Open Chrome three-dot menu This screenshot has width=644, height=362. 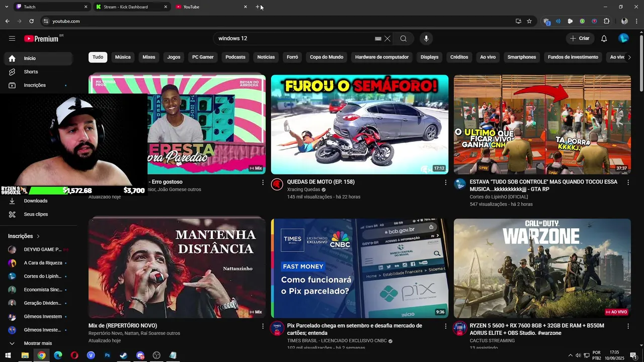coord(637,21)
